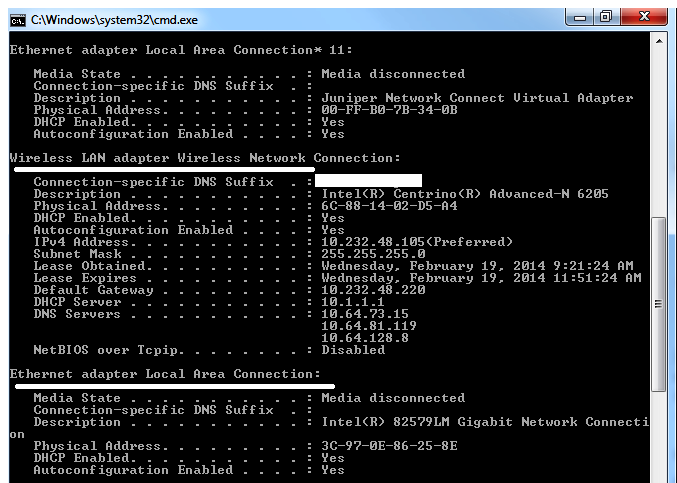Click the vertical scrollbar thumb
This screenshot has width=677, height=483.
point(657,300)
